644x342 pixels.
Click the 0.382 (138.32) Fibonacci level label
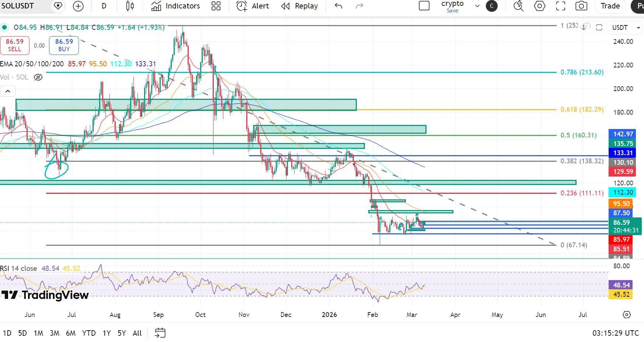coord(582,161)
